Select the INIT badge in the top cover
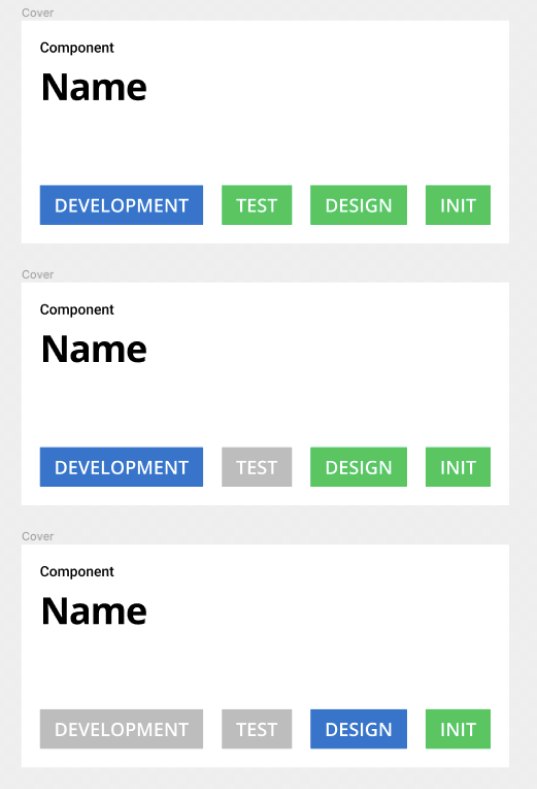The width and height of the screenshot is (537, 789). point(458,205)
